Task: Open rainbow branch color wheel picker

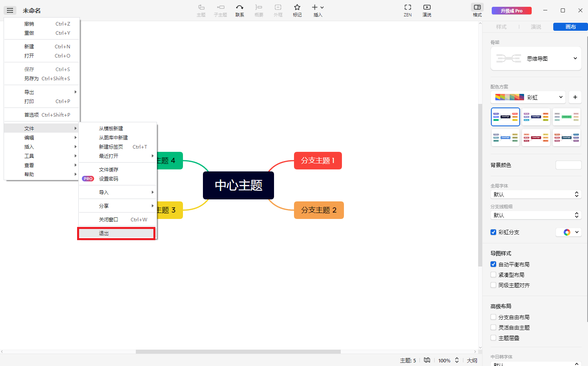Action: click(x=569, y=232)
